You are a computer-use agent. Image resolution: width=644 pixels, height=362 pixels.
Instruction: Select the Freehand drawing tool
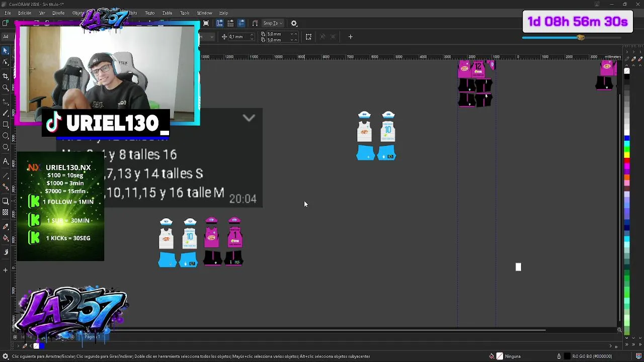coord(6,101)
